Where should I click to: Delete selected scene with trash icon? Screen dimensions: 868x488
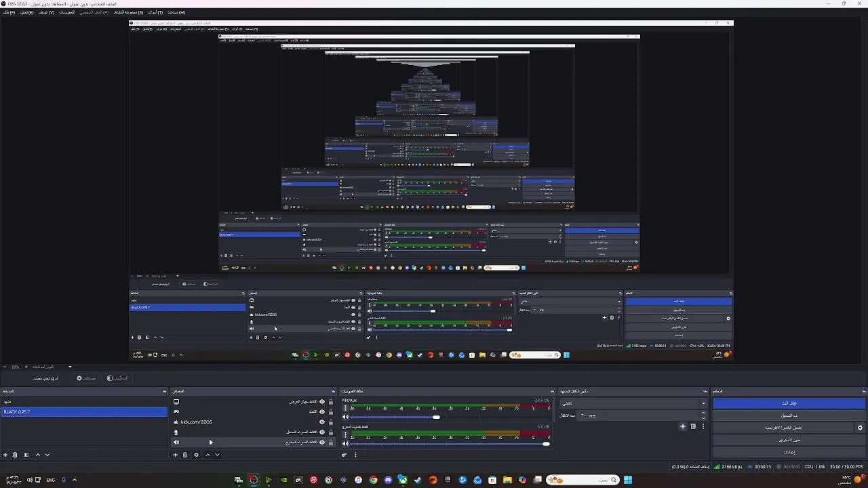pyautogui.click(x=15, y=455)
